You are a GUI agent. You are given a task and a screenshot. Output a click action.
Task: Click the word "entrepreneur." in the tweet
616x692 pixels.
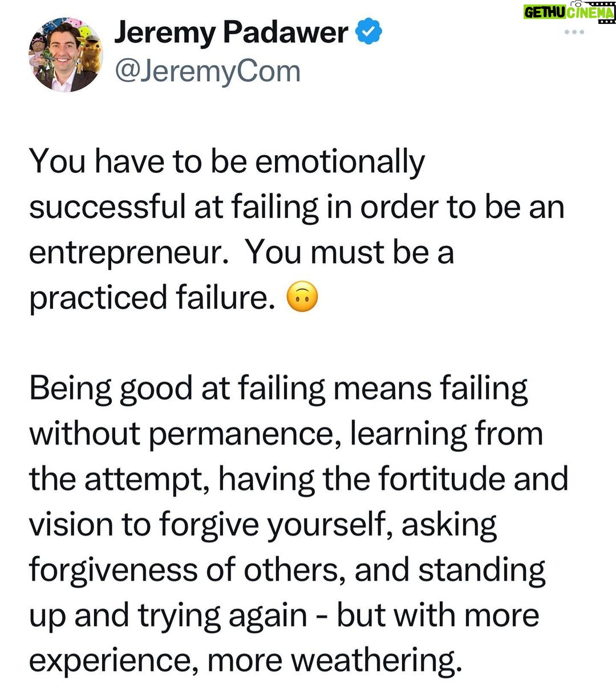click(125, 252)
